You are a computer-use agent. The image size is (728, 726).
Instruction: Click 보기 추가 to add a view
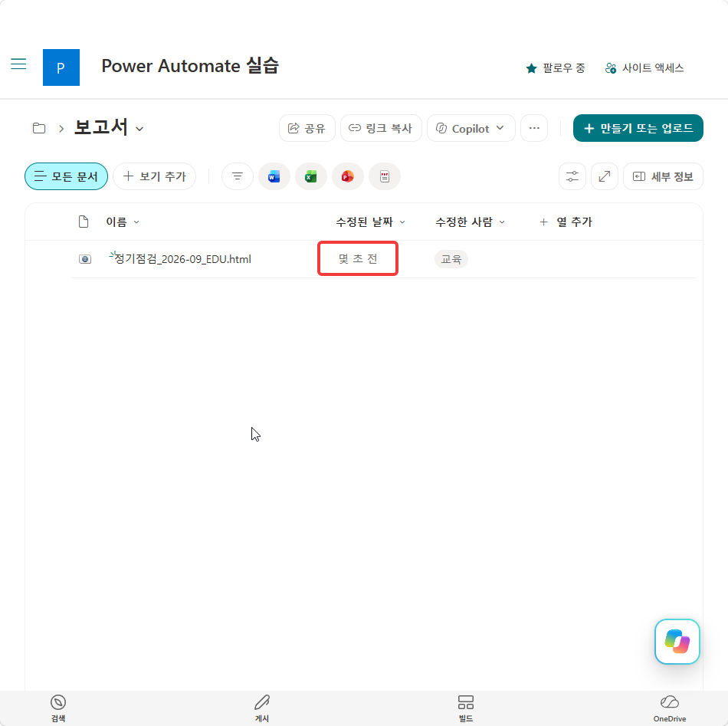click(x=154, y=176)
